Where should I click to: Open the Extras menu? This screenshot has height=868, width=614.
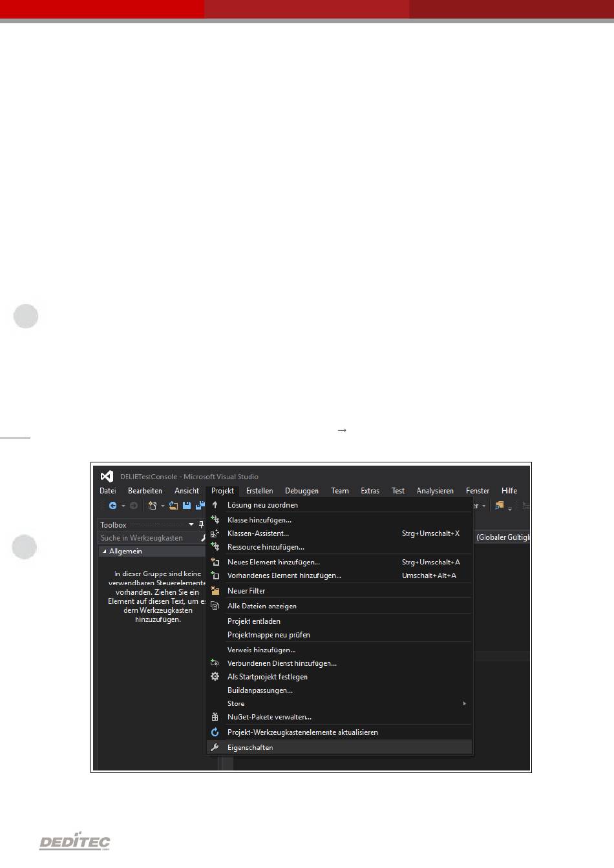pos(370,491)
